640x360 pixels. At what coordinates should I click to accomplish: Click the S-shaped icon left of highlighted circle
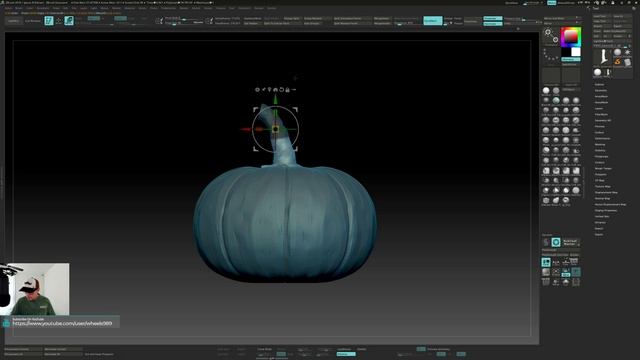click(x=546, y=242)
